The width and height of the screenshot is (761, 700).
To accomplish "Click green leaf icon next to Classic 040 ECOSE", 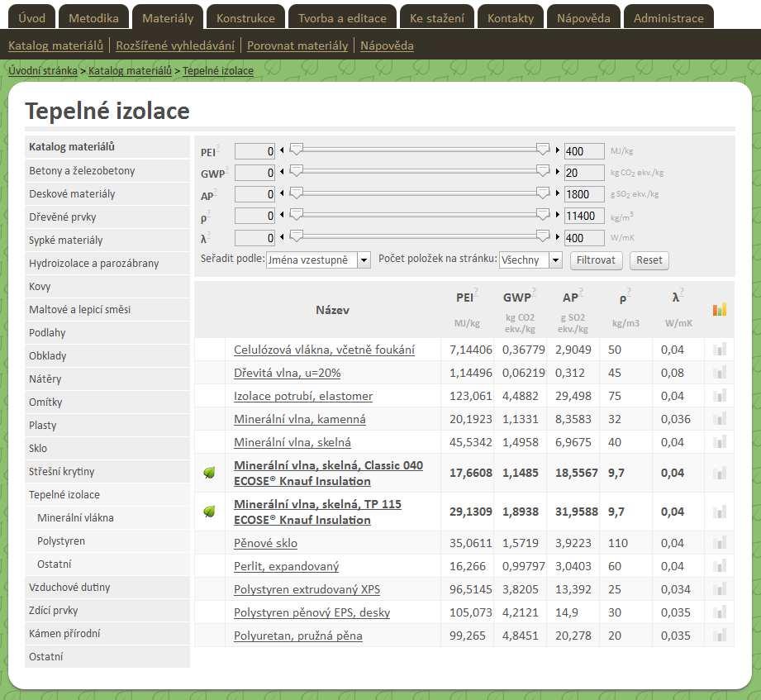I will tap(209, 473).
